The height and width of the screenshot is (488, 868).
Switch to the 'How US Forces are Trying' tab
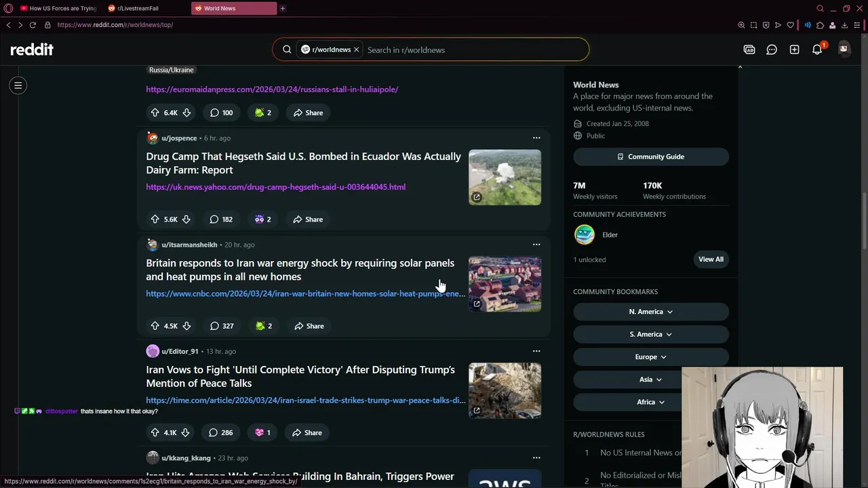pyautogui.click(x=58, y=8)
